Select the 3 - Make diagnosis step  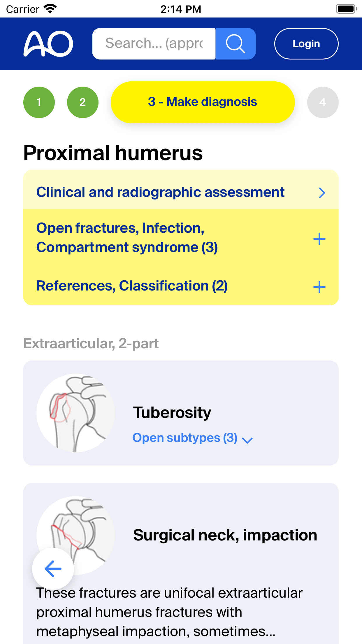click(x=203, y=102)
